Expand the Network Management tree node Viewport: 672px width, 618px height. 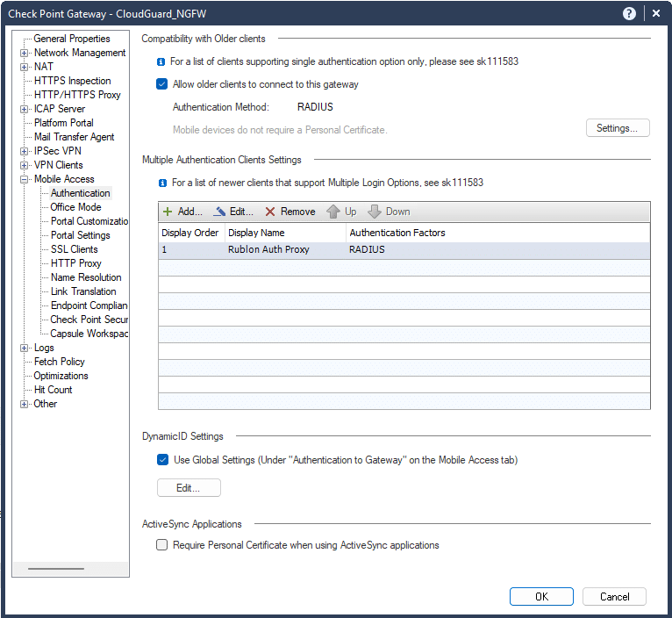[x=25, y=53]
